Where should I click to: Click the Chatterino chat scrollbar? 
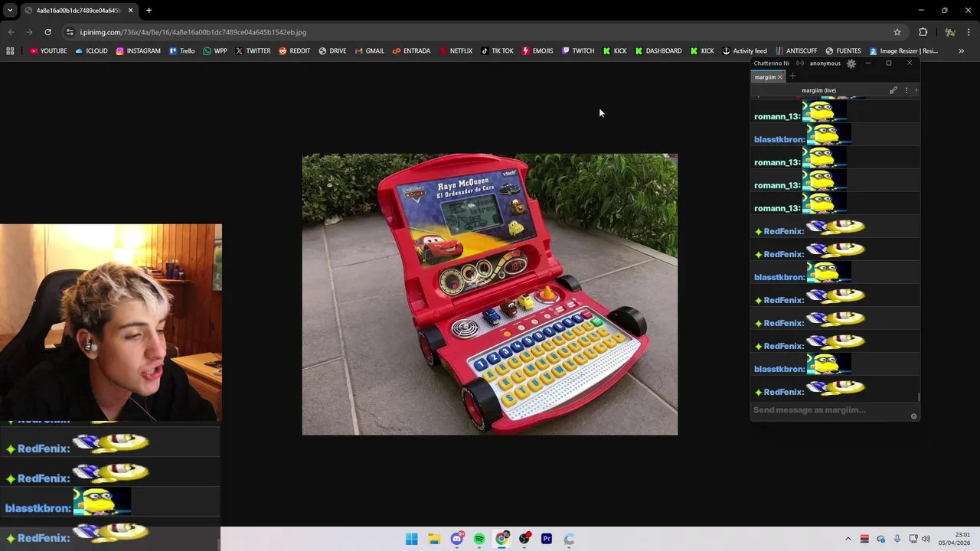pos(918,397)
